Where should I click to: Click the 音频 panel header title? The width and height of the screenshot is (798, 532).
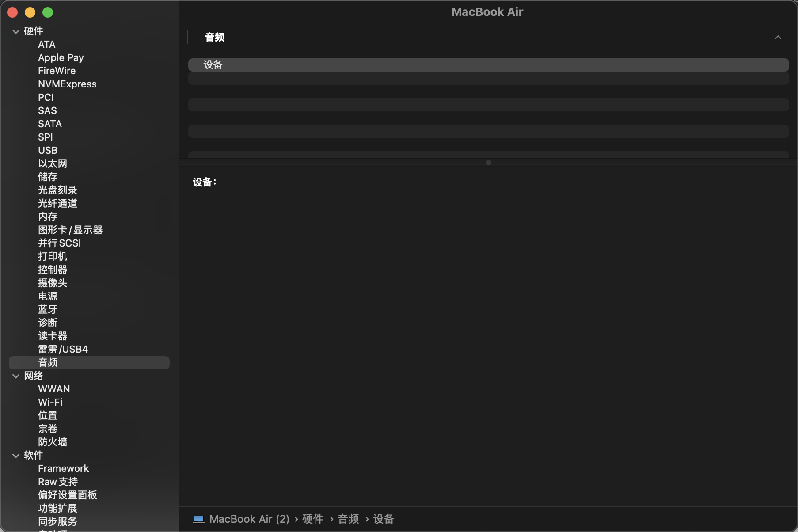[x=215, y=38]
